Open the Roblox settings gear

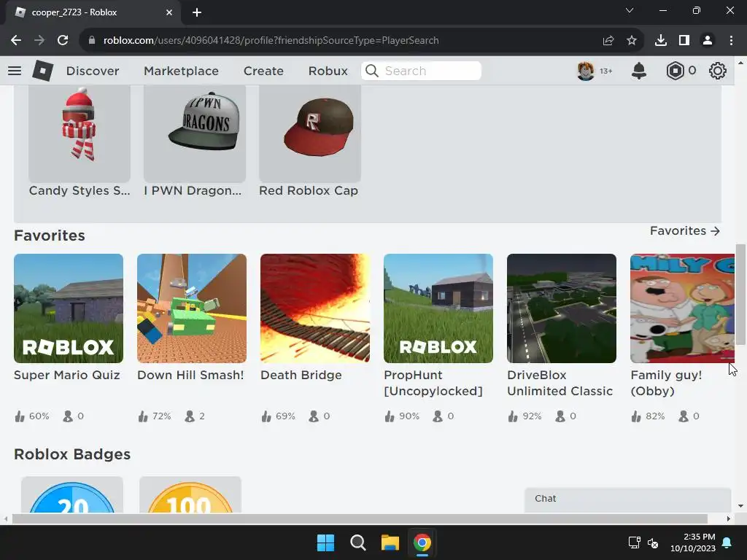click(718, 71)
